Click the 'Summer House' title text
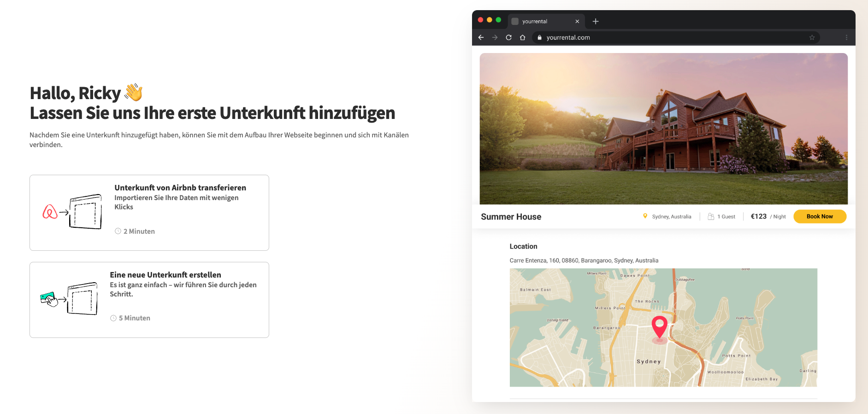This screenshot has height=414, width=868. (x=511, y=217)
